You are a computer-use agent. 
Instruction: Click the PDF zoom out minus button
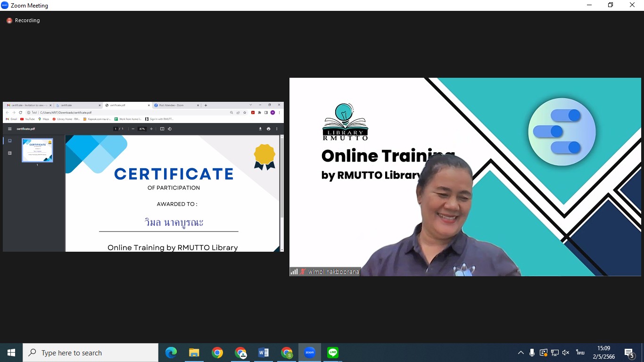click(133, 129)
